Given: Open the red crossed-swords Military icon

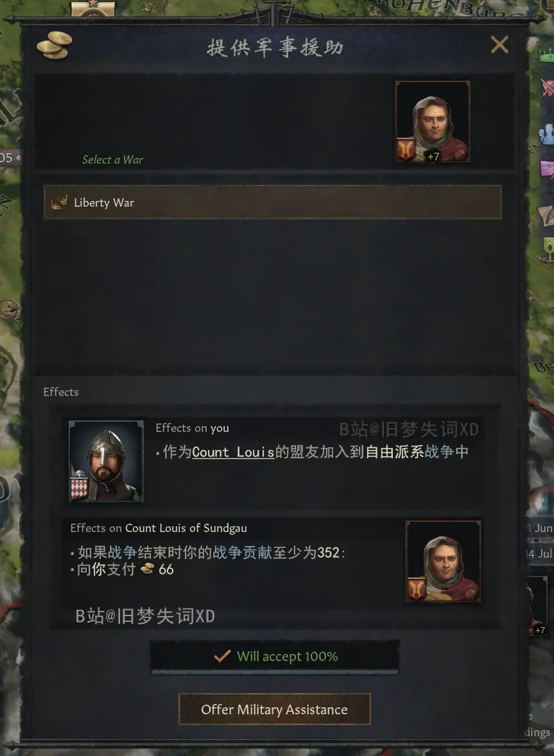Looking at the screenshot, I should click(548, 88).
